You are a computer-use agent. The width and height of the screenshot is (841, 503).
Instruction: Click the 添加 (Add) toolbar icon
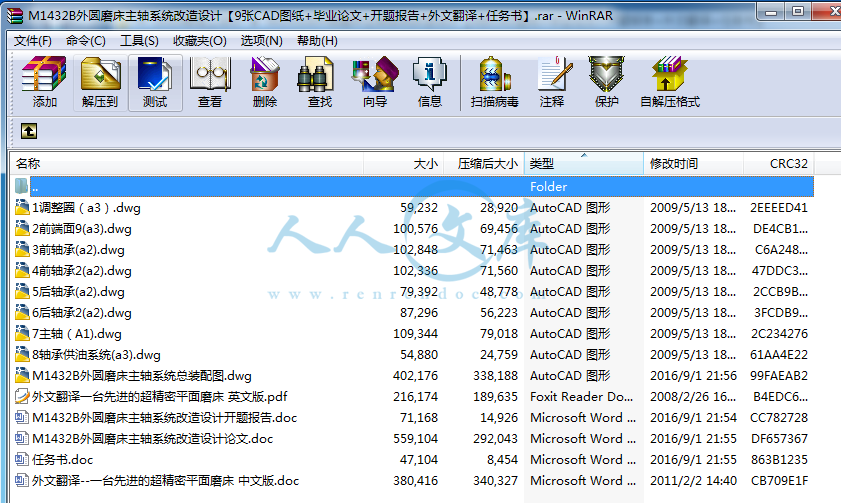click(44, 83)
